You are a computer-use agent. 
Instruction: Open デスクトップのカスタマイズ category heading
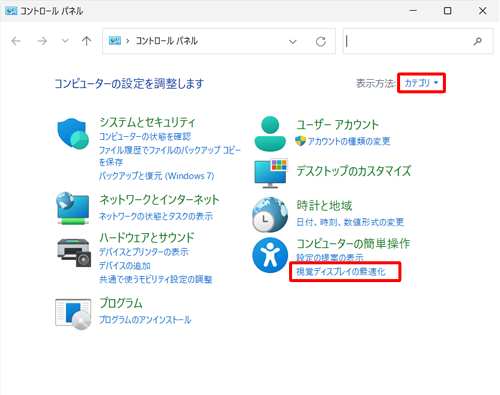tap(354, 171)
